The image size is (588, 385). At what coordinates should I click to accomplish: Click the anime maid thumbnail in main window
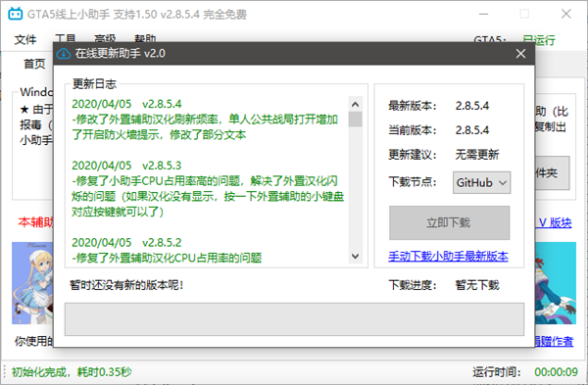[32, 283]
